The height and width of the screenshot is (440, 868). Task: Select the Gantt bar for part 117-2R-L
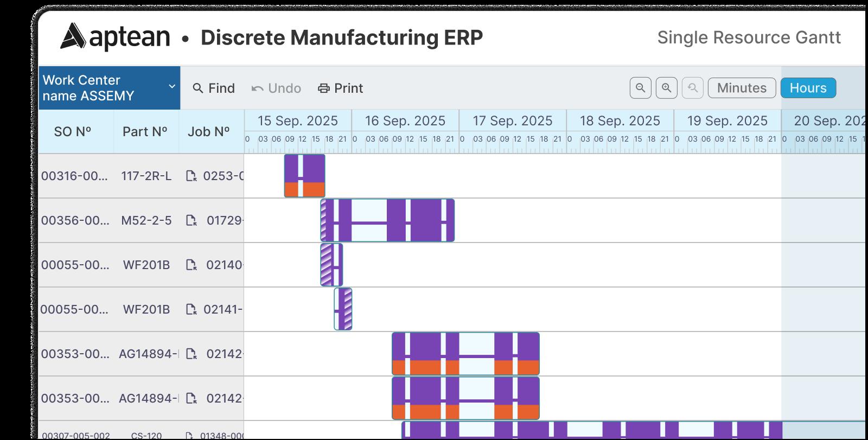305,176
